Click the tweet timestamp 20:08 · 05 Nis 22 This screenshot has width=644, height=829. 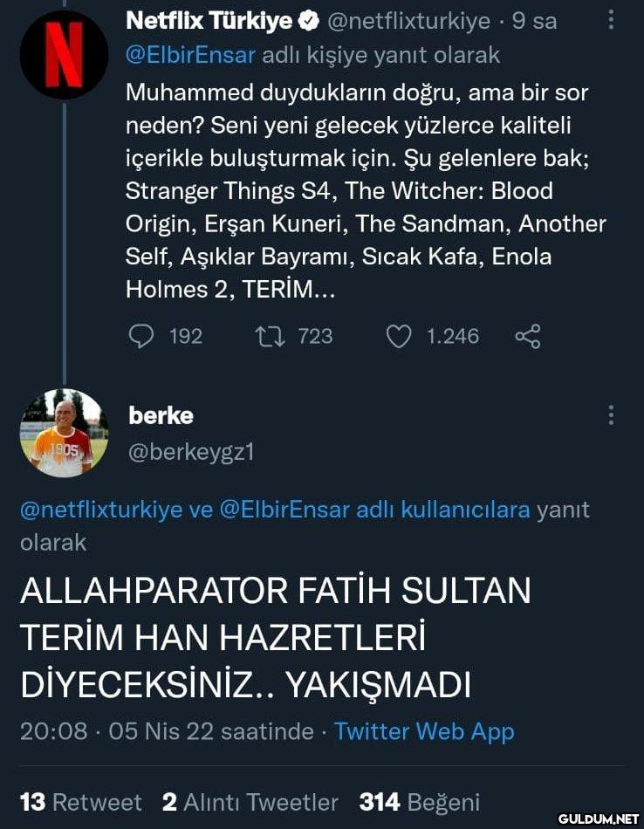pos(166,731)
